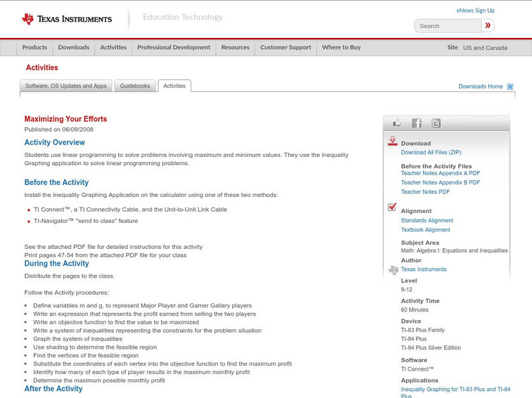
Task: Switch to the Guidebooks tab
Action: click(x=135, y=86)
